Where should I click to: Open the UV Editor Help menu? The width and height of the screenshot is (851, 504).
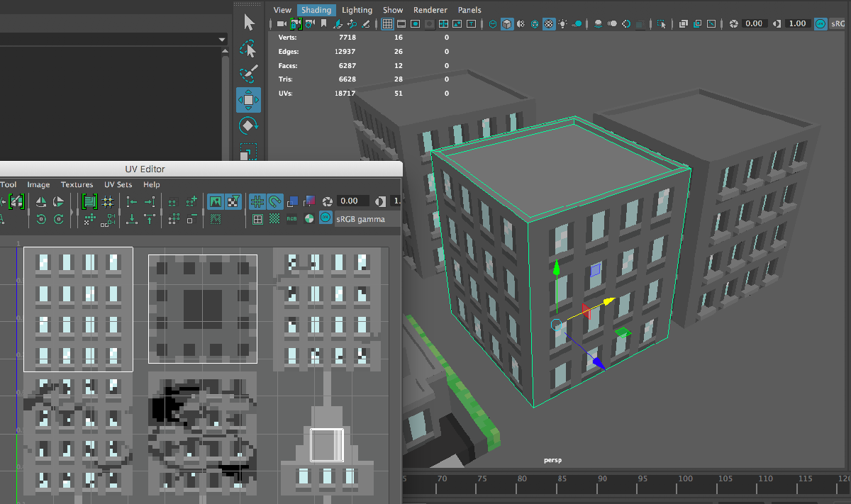[x=152, y=184]
